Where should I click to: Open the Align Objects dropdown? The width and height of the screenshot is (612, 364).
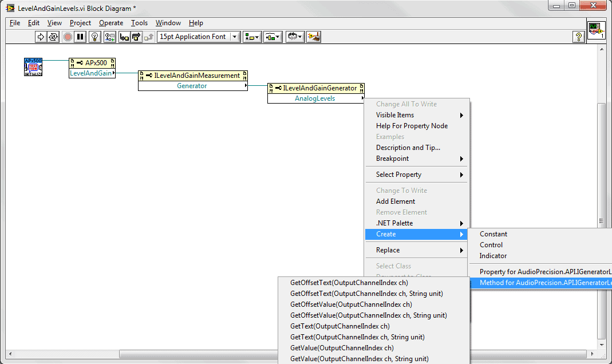coord(251,37)
